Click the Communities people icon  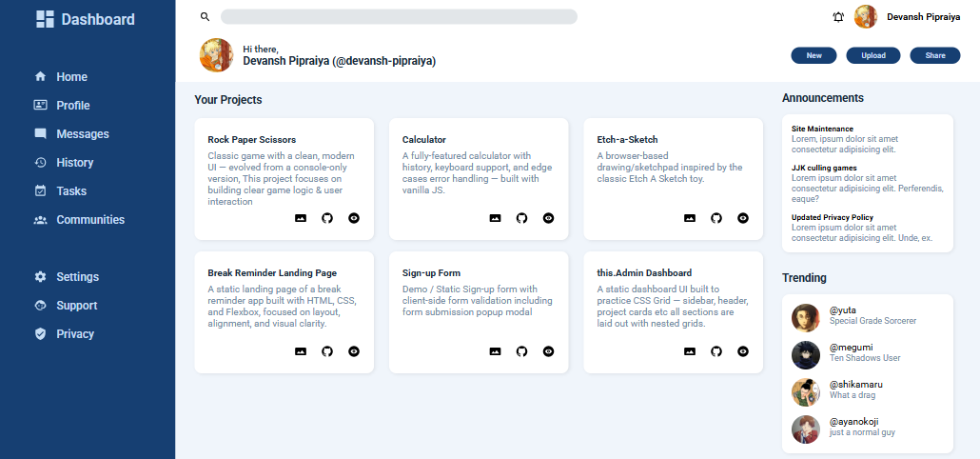coord(41,219)
